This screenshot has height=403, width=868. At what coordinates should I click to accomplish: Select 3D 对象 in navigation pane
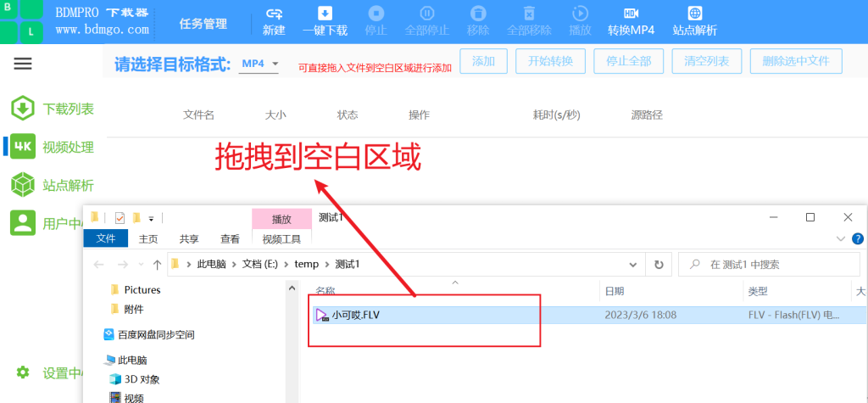point(135,380)
